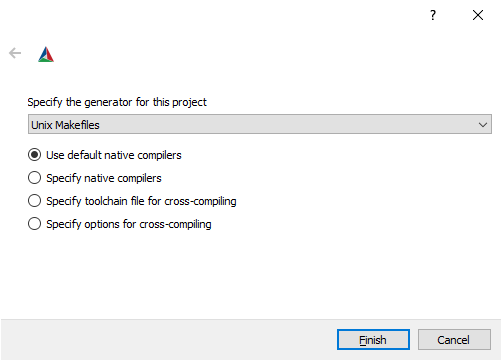The width and height of the screenshot is (502, 361).
Task: Close the generator dialog with X
Action: coord(478,15)
